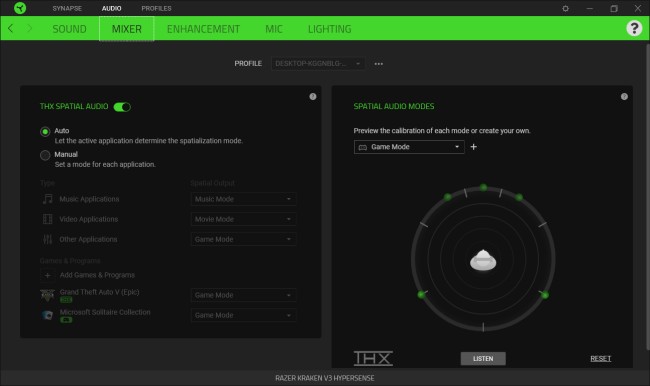Open Grand Theft Auto V mode dropdown
This screenshot has width=650, height=386.
243,295
